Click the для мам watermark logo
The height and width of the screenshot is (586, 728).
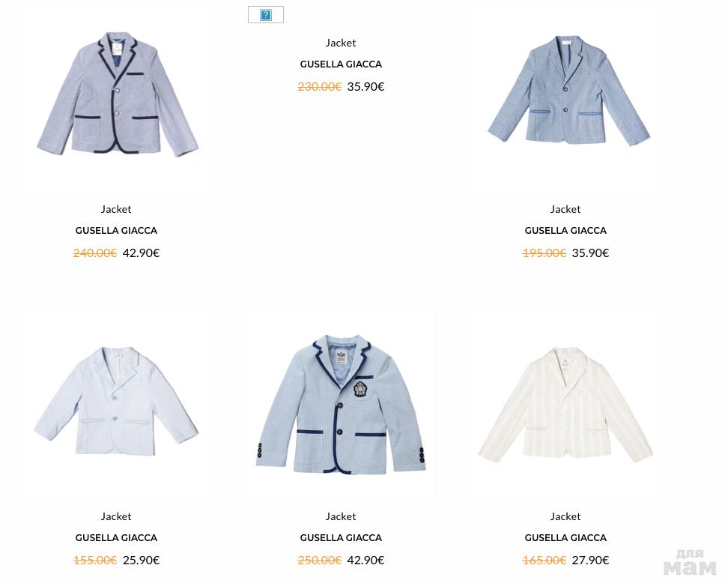click(690, 562)
